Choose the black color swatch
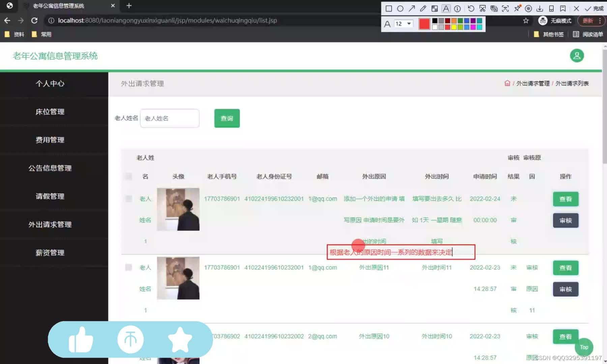Image resolution: width=607 pixels, height=364 pixels. pos(435,21)
